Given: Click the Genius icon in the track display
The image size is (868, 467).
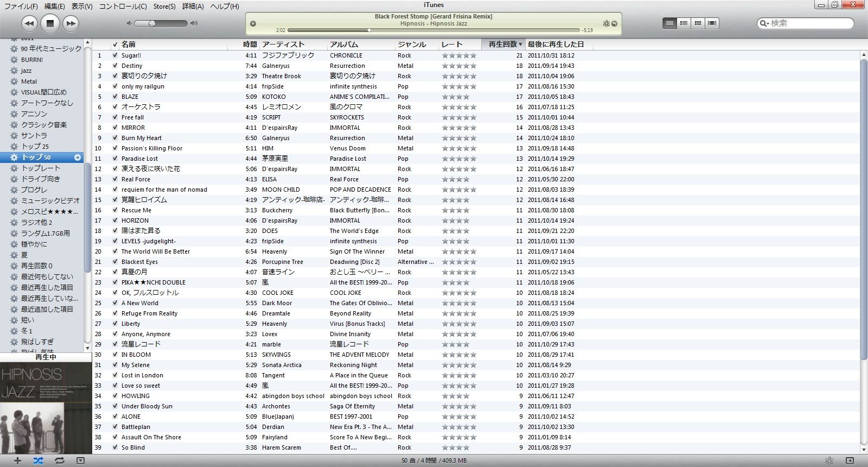Looking at the screenshot, I should coord(607,23).
